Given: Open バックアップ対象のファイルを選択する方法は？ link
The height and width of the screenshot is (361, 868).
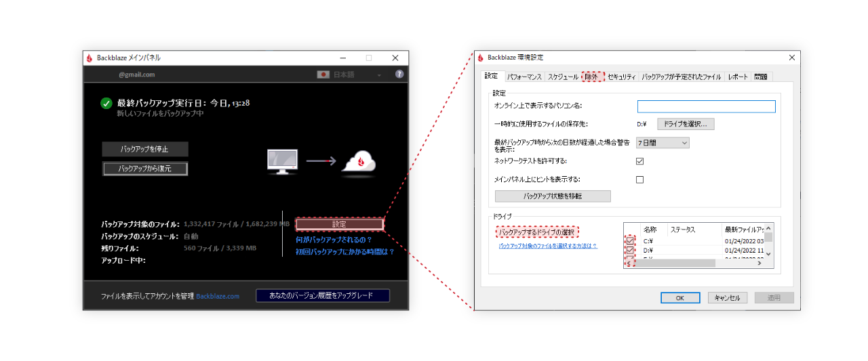Looking at the screenshot, I should point(548,246).
